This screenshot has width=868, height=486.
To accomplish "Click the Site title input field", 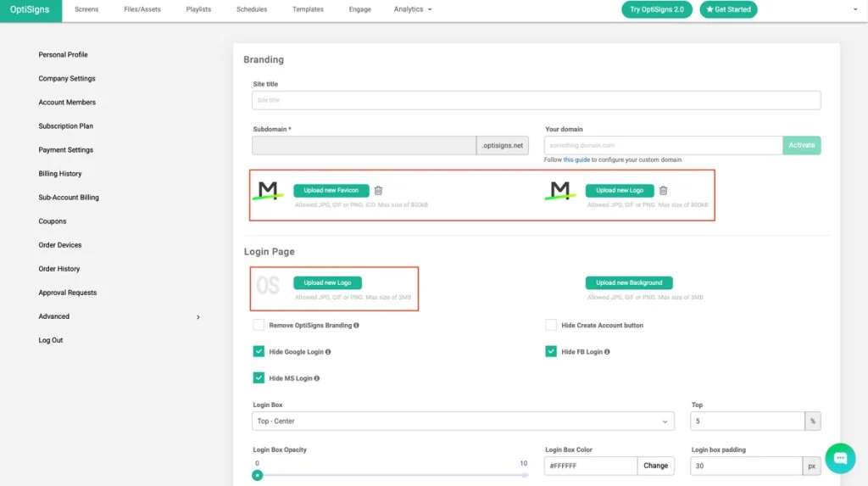I will point(536,100).
